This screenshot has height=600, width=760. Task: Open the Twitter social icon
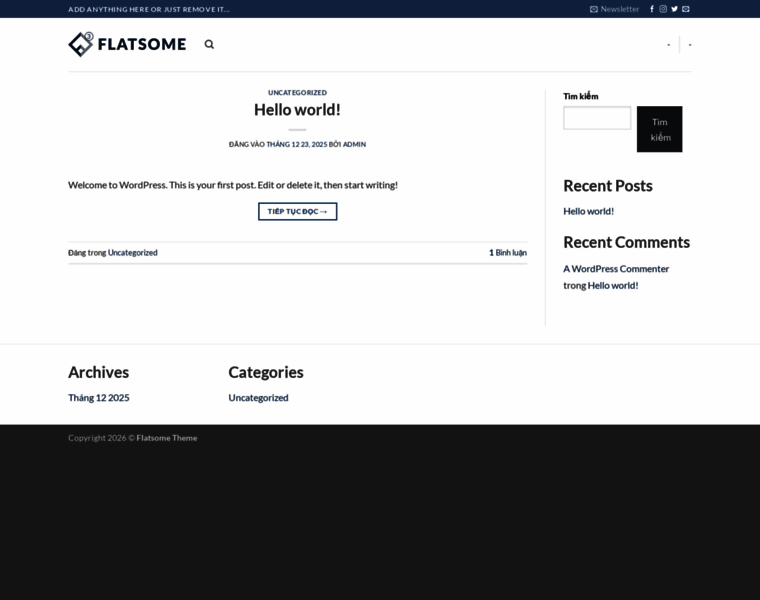[x=674, y=9]
